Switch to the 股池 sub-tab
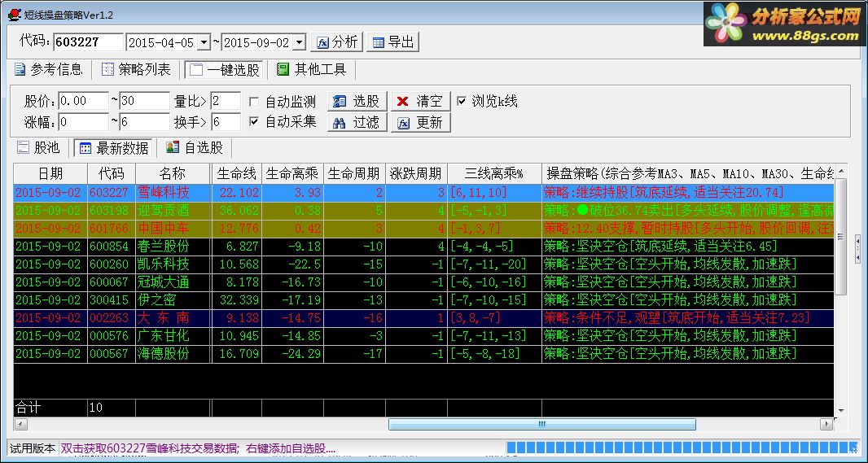 pos(38,148)
